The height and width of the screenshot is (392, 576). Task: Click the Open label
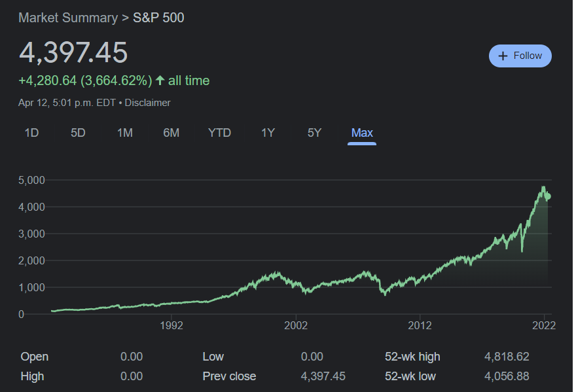(x=35, y=357)
